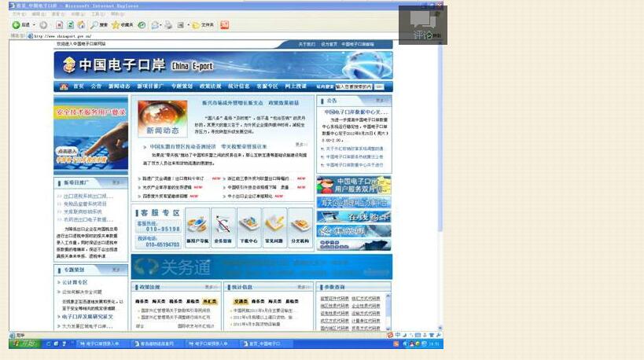Open the 下载中心 service icon
644x360 pixels.
249,227
